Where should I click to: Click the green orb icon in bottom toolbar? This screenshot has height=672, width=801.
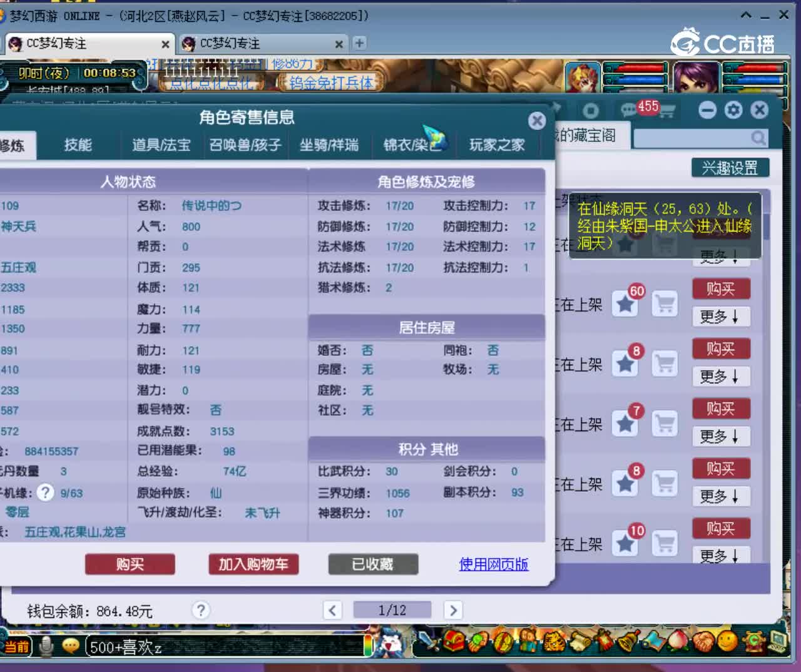coord(479,641)
